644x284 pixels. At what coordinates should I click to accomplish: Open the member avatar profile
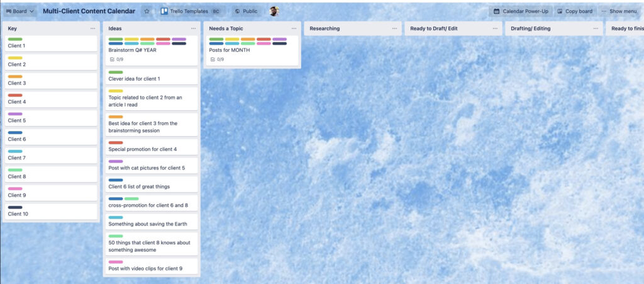(x=274, y=11)
